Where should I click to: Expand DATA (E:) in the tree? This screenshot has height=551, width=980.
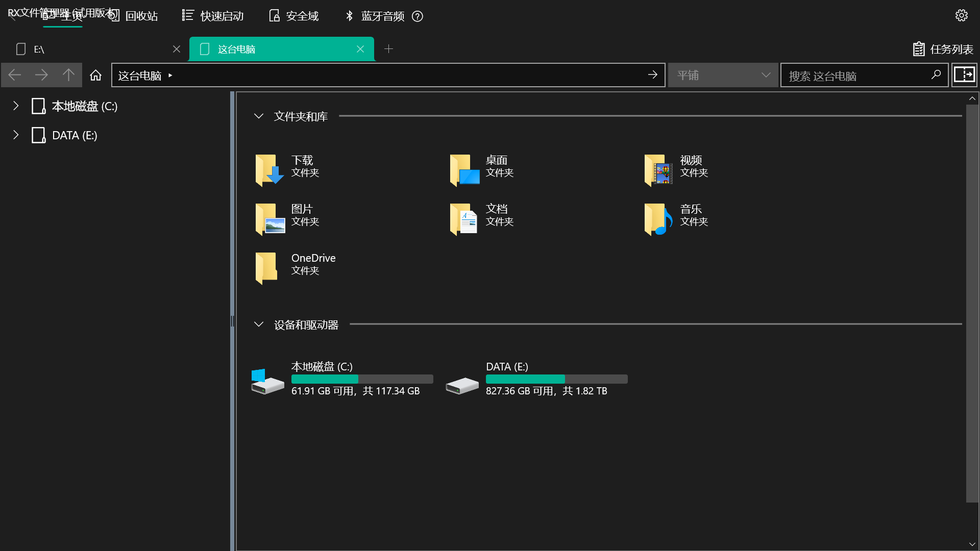click(x=16, y=135)
